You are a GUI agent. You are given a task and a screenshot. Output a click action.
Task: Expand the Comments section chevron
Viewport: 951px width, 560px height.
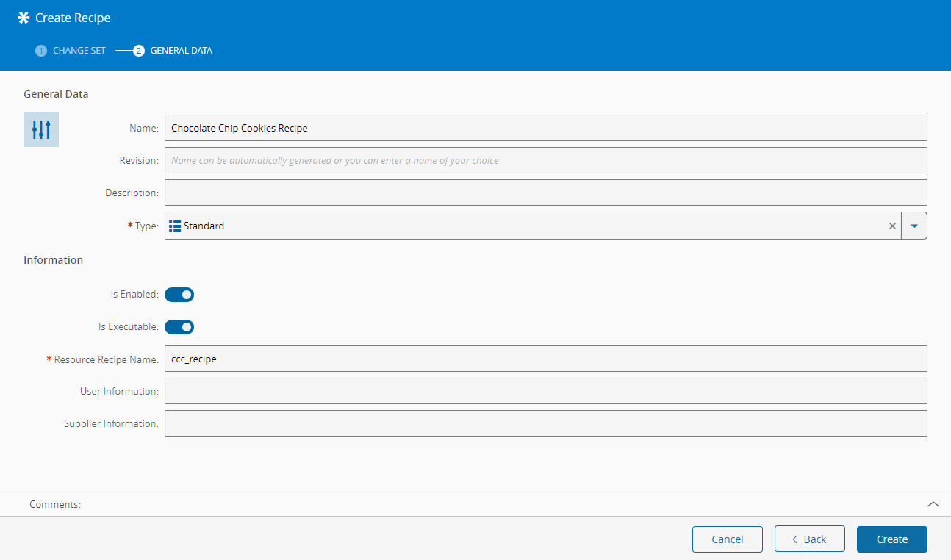(933, 504)
